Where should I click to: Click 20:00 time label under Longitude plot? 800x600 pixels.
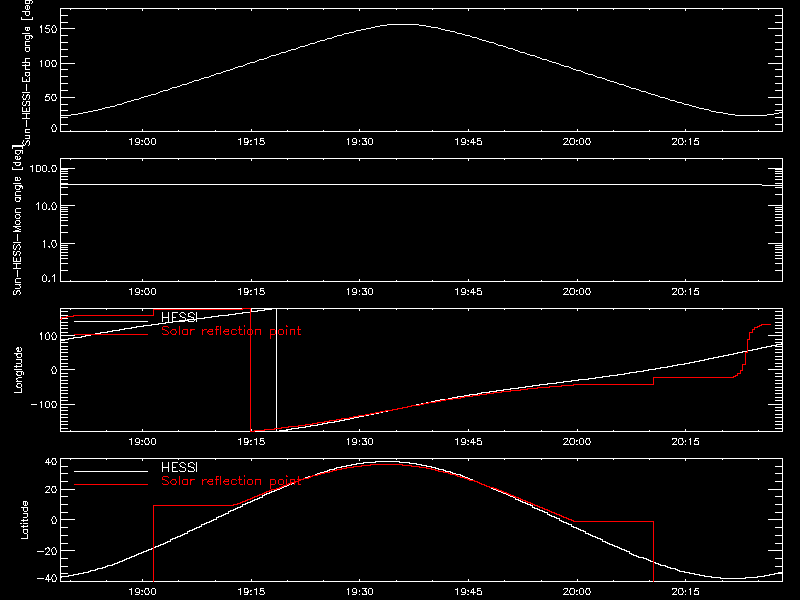[577, 442]
